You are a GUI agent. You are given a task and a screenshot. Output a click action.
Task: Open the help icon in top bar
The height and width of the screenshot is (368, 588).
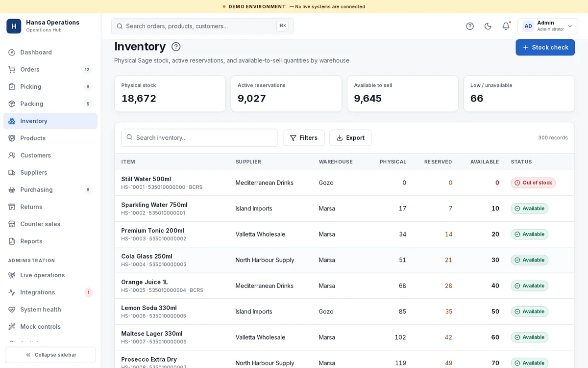470,26
